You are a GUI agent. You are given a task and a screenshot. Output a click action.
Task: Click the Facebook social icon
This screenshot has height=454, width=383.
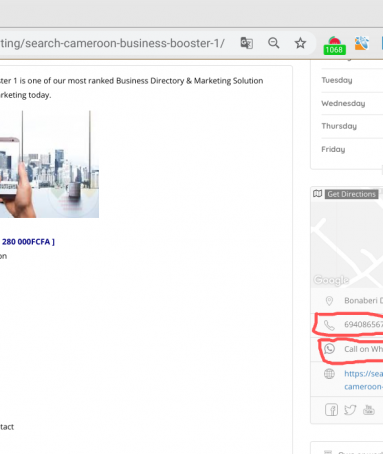tap(331, 410)
